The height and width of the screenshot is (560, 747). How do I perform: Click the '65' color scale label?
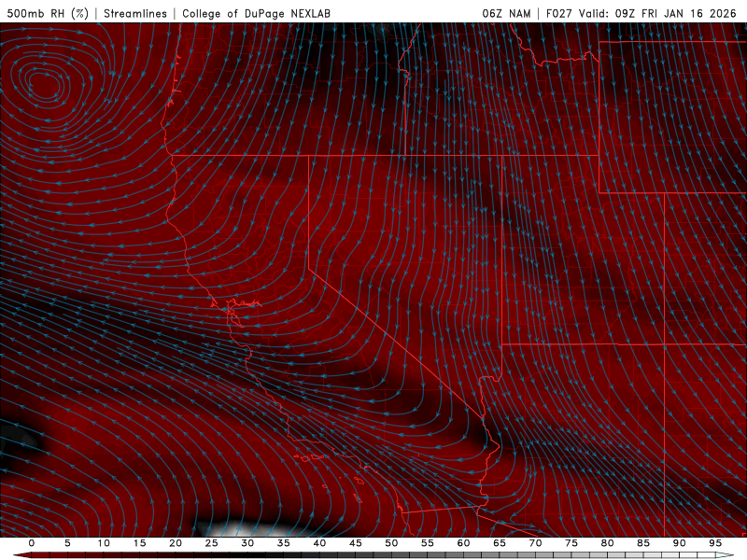(500, 543)
